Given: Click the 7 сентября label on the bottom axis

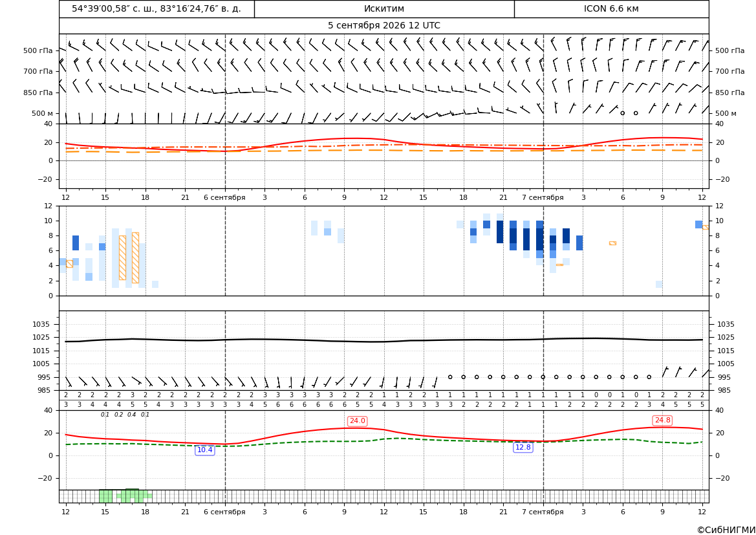Looking at the screenshot, I should pyautogui.click(x=543, y=512).
